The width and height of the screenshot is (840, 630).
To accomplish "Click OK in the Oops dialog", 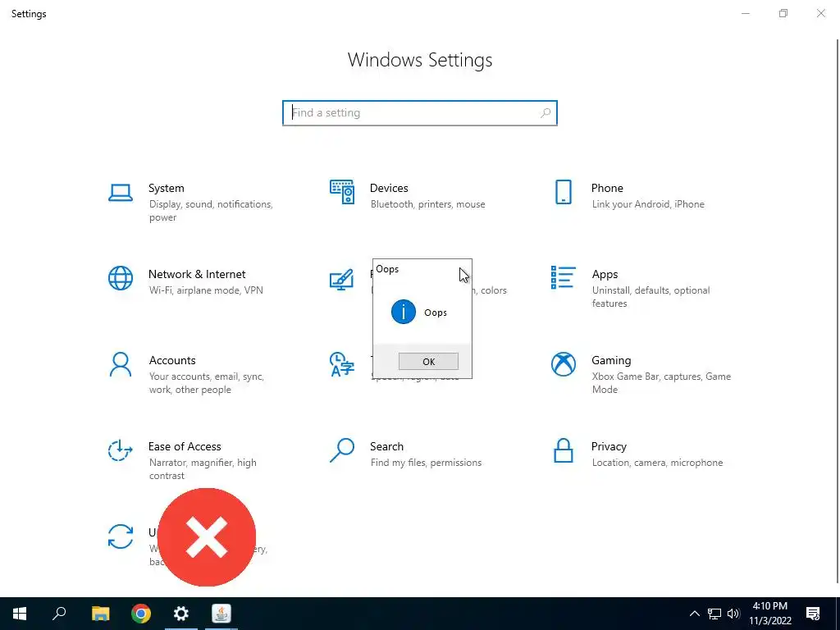I will click(428, 362).
